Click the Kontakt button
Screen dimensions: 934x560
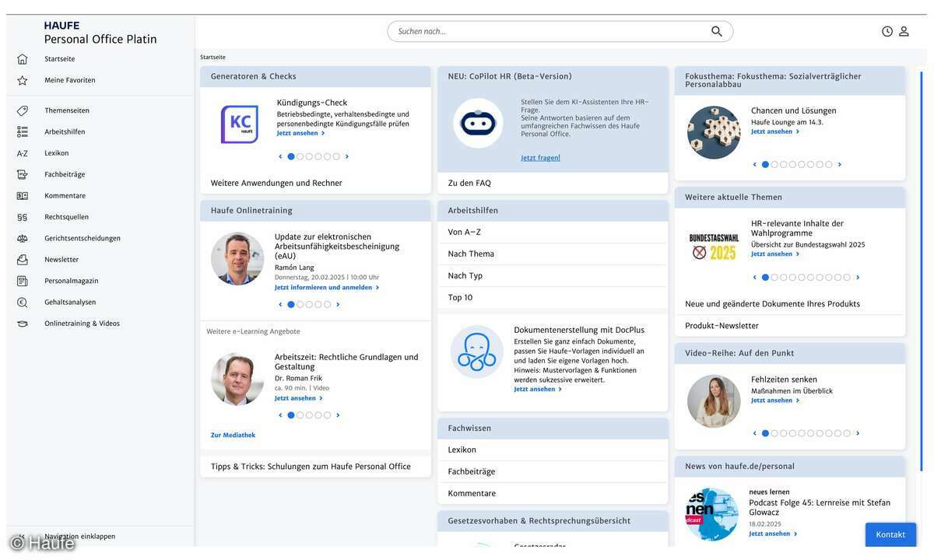coord(890,535)
